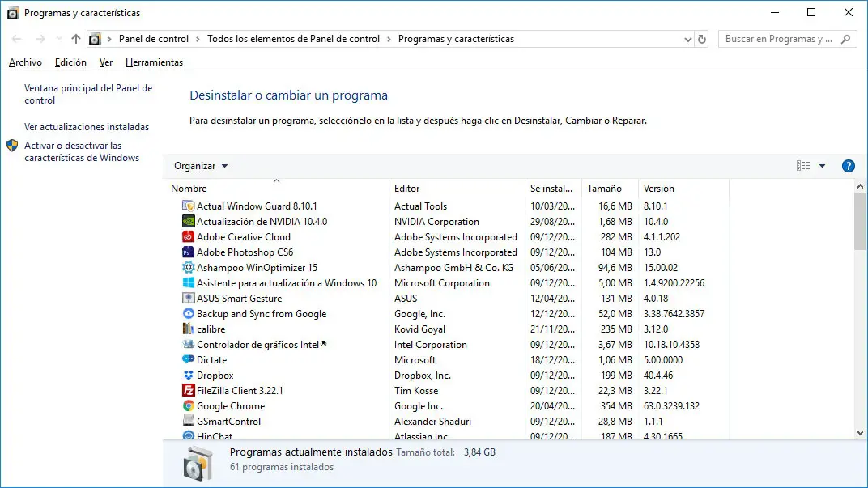Viewport: 868px width, 488px height.
Task: Select the Ashampoo GmbH & Co. KG cell
Action: (x=454, y=268)
